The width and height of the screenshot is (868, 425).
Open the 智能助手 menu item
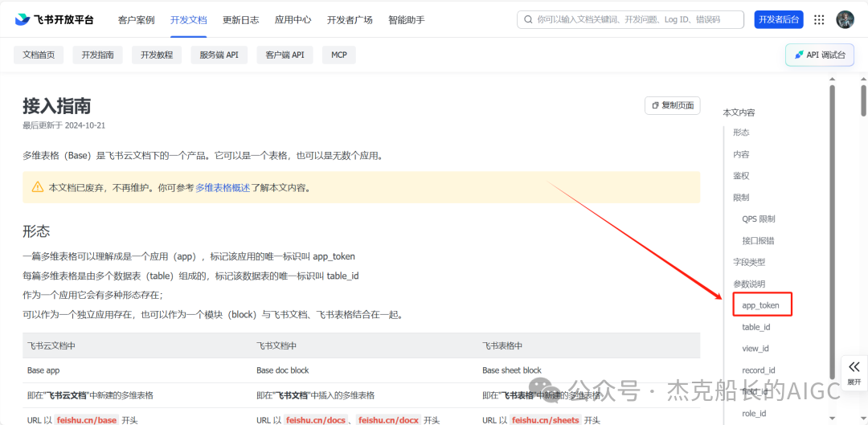[407, 20]
